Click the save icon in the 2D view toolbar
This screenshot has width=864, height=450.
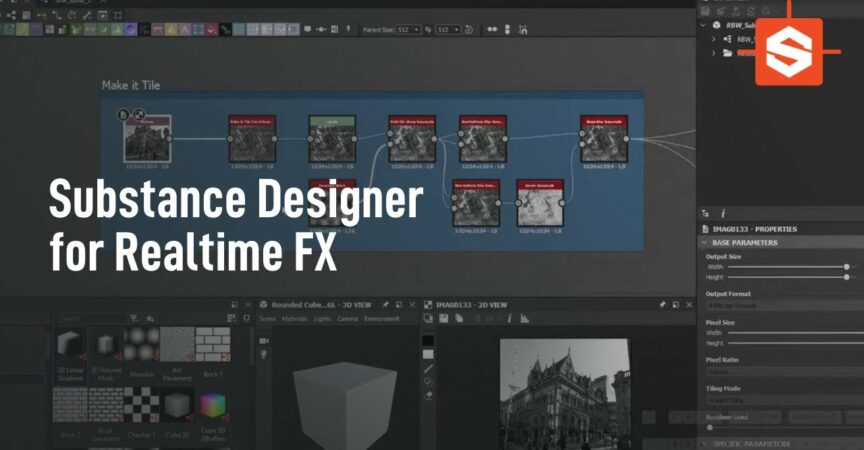(x=444, y=318)
